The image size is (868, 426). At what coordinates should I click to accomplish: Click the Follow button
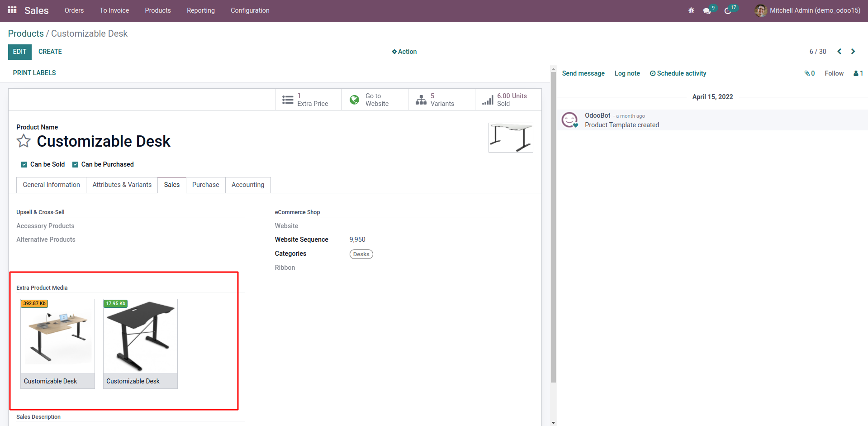coord(834,73)
